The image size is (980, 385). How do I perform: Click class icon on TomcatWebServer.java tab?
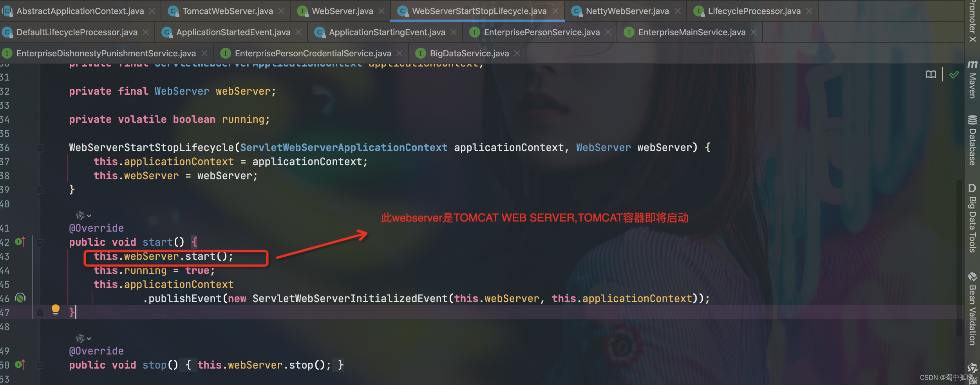point(173,11)
